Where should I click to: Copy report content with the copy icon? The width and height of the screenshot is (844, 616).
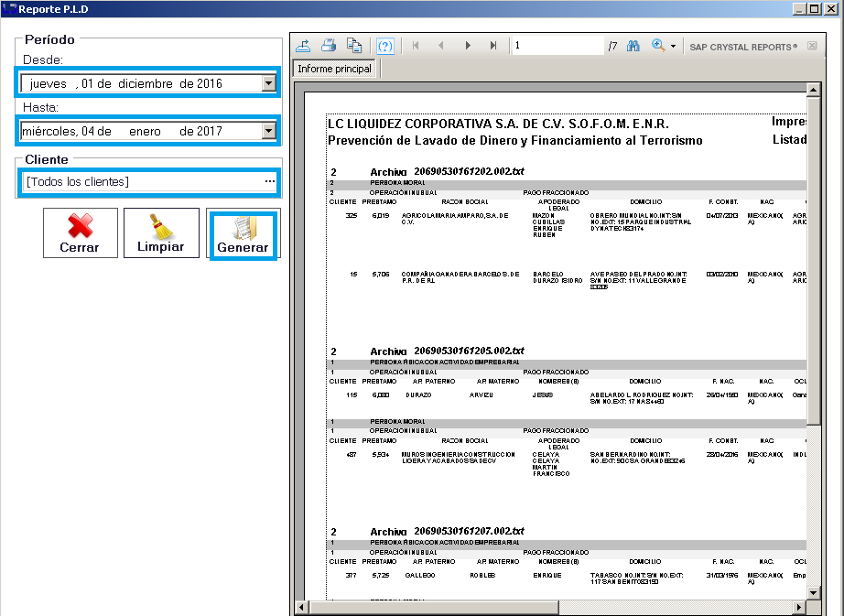tap(353, 47)
